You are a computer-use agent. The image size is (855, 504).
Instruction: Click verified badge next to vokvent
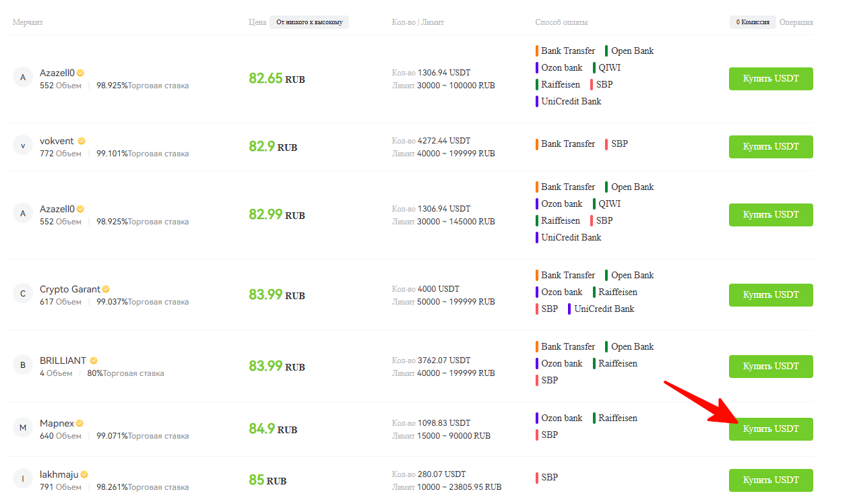pos(82,141)
